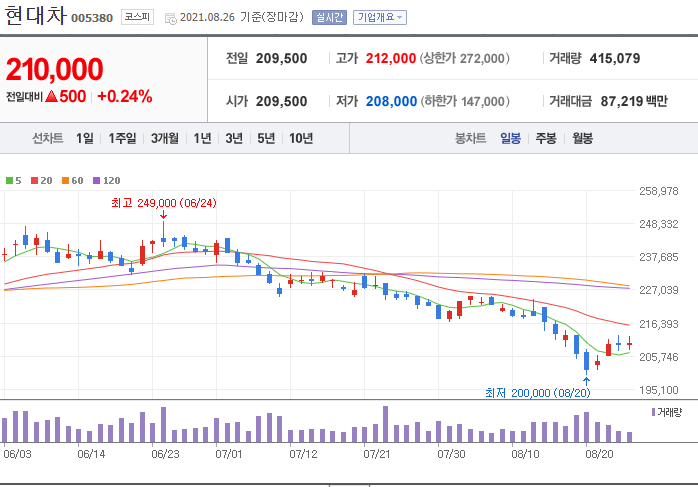Image resolution: width=698 pixels, height=487 pixels.
Task: Click the 07/30 date axis label
Action: point(451,454)
